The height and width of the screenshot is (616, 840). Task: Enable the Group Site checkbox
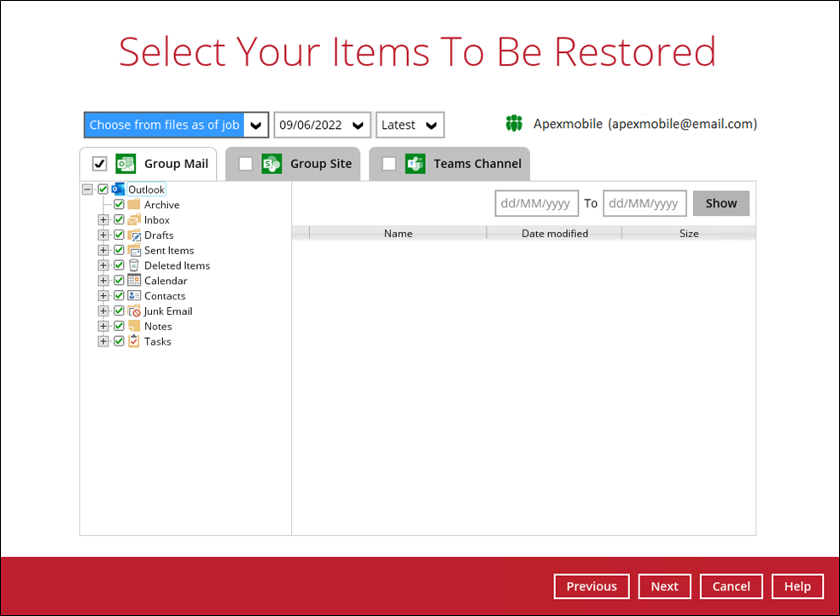246,164
